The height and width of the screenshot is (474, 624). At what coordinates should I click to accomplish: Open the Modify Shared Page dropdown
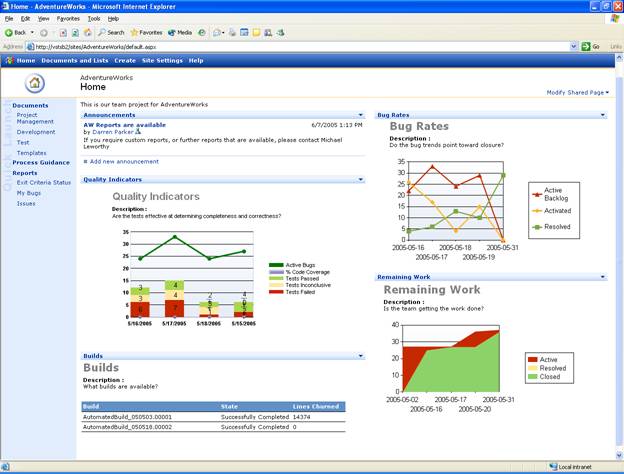(577, 92)
